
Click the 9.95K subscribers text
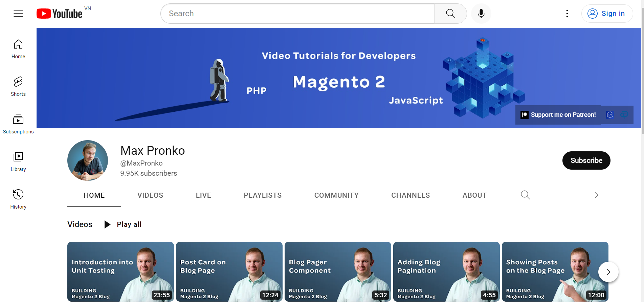pyautogui.click(x=149, y=173)
